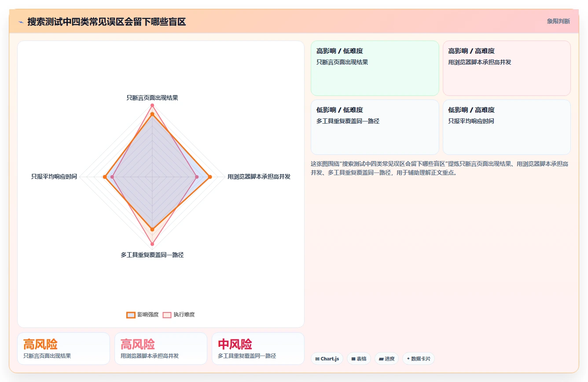Click the blue icon before the header title
588x382 pixels.
tap(21, 22)
